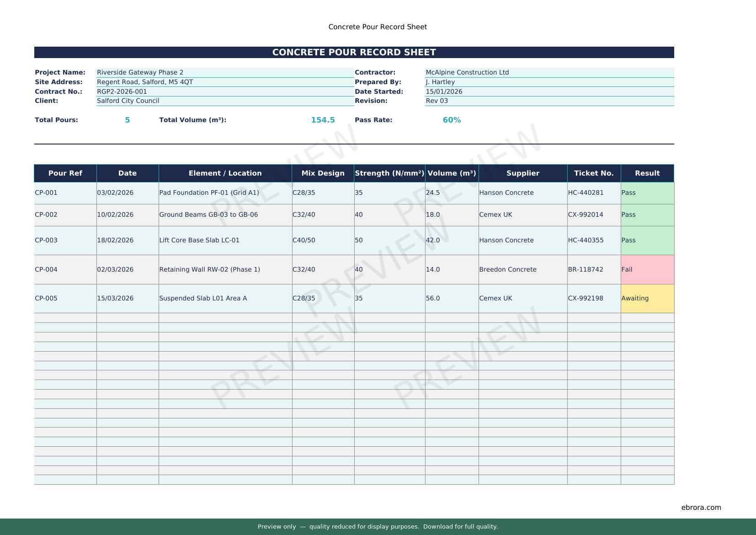Viewport: 756px width, 535px height.
Task: Select the Revision field Rev 03
Action: tap(549, 101)
